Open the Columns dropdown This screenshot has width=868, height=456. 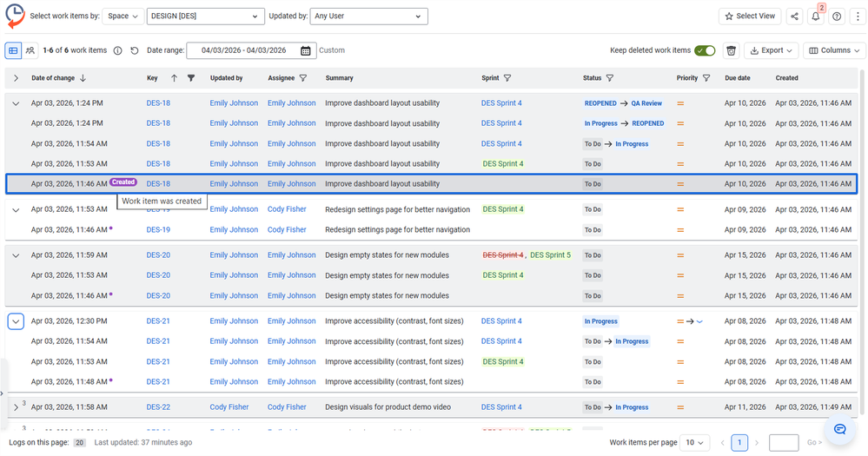pos(835,50)
